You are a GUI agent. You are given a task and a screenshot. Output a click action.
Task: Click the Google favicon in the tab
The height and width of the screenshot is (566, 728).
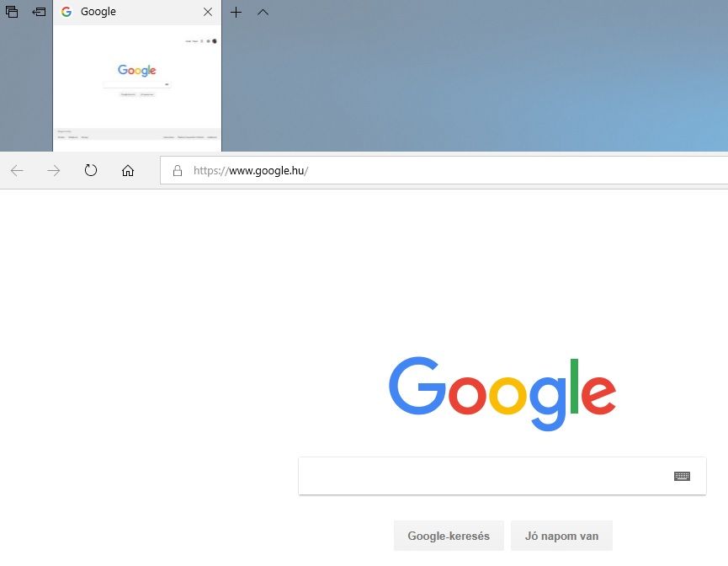coord(66,12)
